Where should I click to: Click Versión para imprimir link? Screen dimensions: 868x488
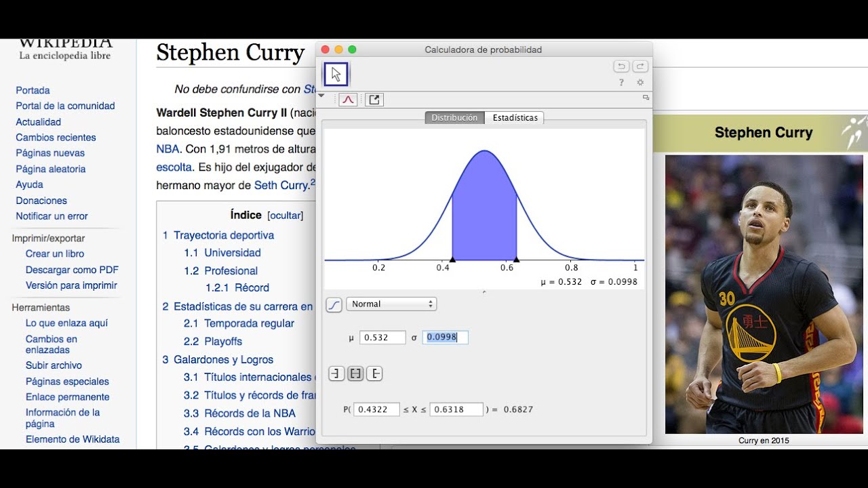71,285
